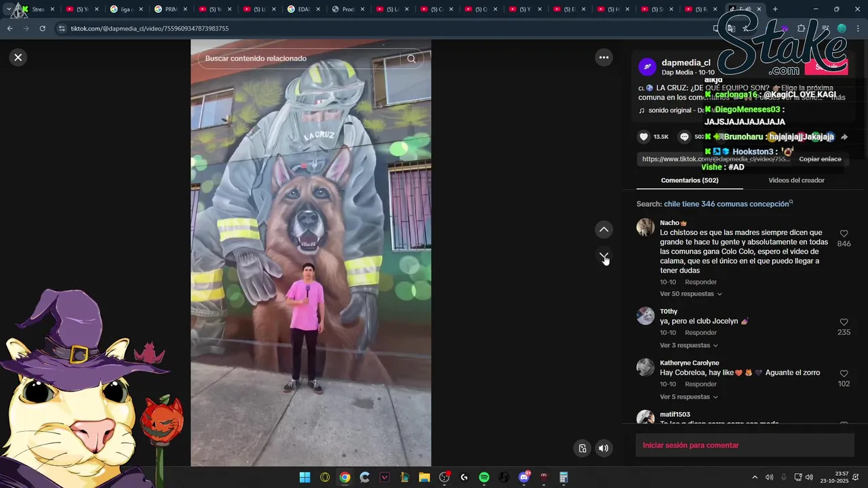Screen dimensions: 868x488
Task: Open the matif1503 username
Action: [x=675, y=415]
